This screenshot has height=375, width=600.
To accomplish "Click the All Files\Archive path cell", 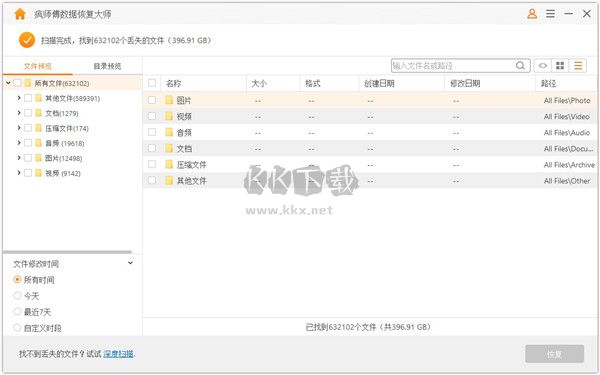I will tap(569, 165).
